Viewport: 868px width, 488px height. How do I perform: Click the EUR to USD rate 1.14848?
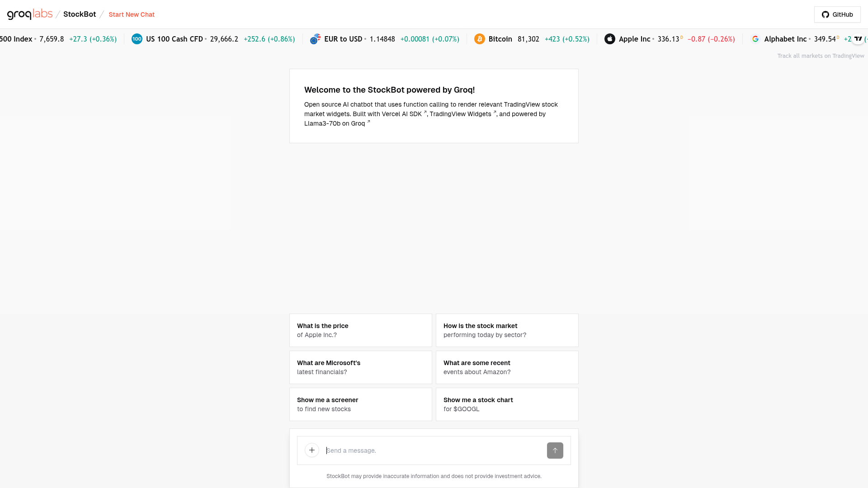pos(382,39)
